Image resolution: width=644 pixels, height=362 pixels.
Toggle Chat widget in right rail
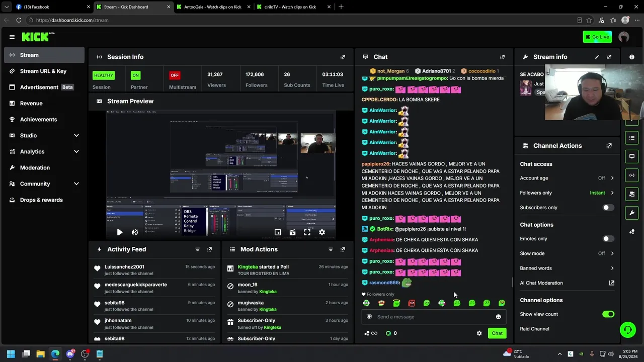tap(632, 156)
